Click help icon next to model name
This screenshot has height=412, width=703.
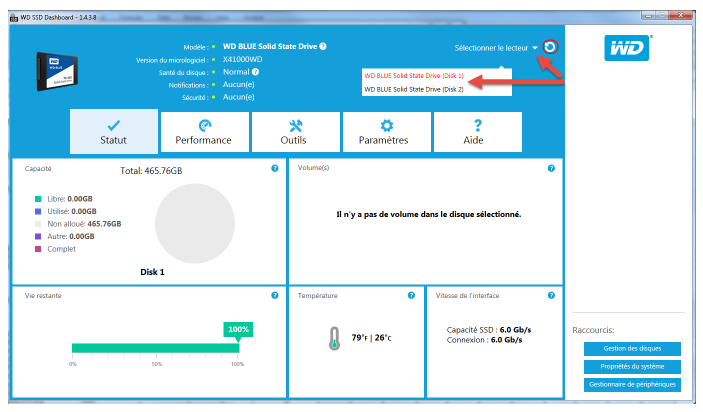tap(323, 46)
